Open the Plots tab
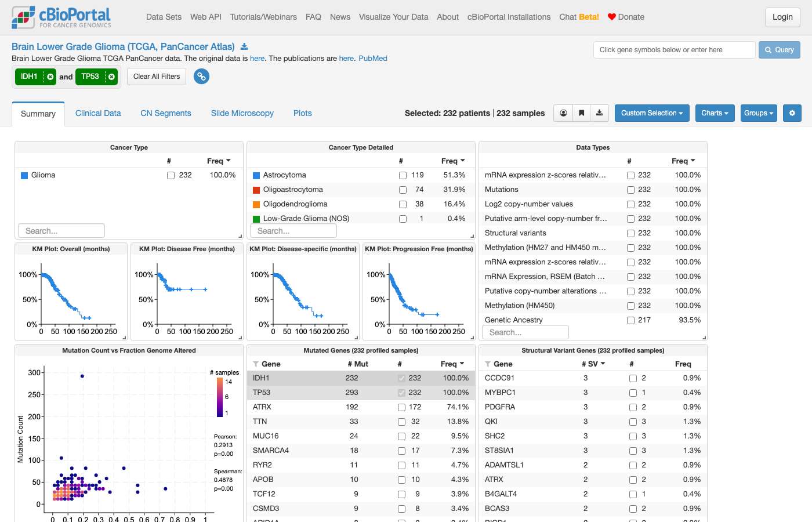This screenshot has height=522, width=812. [303, 113]
